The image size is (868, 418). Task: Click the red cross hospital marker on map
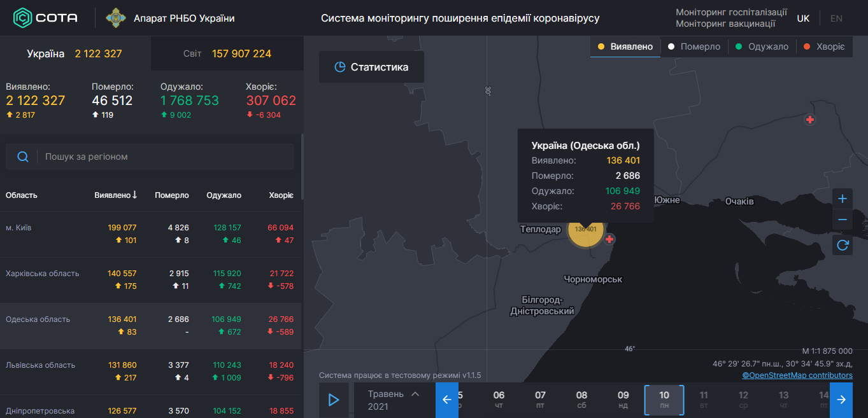609,239
